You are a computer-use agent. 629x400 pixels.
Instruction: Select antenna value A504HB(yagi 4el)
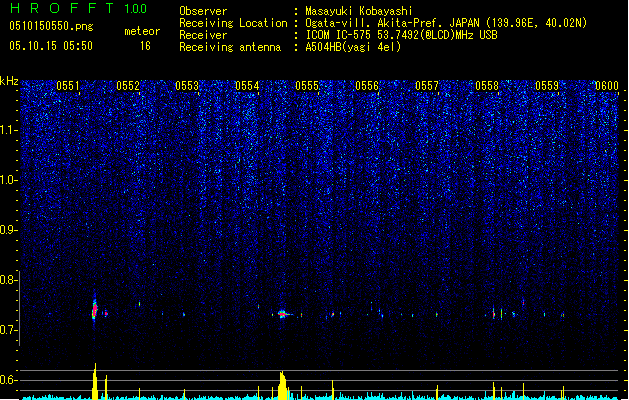353,47
